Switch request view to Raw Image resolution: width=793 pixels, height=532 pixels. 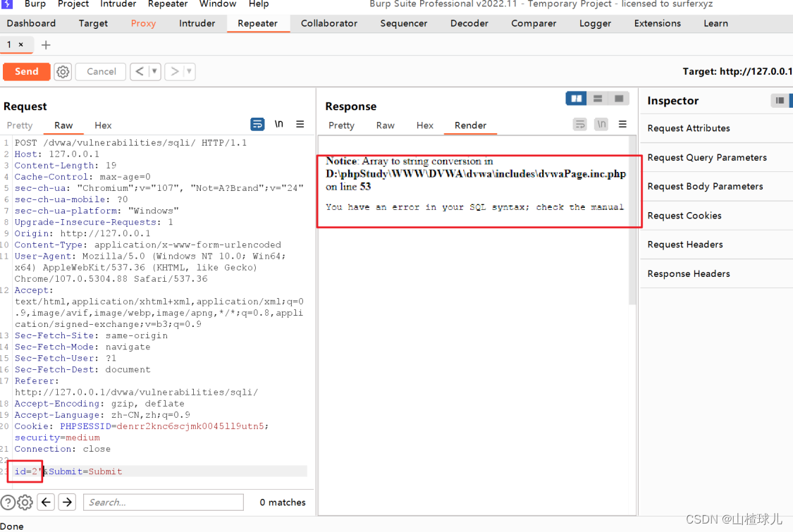coord(63,125)
